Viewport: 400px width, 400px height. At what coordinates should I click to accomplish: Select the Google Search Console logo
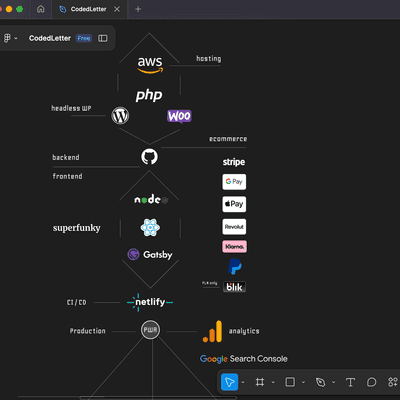click(244, 359)
